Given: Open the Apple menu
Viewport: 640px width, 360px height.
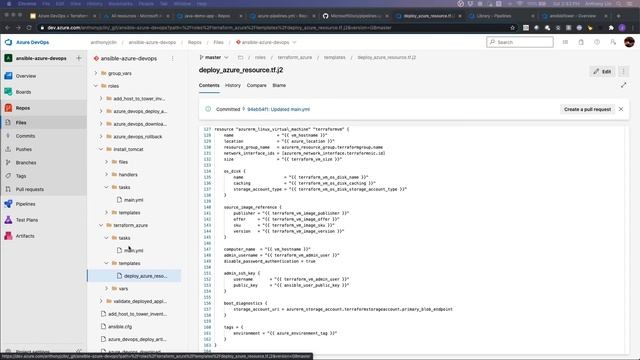Looking at the screenshot, I should 9,4.
